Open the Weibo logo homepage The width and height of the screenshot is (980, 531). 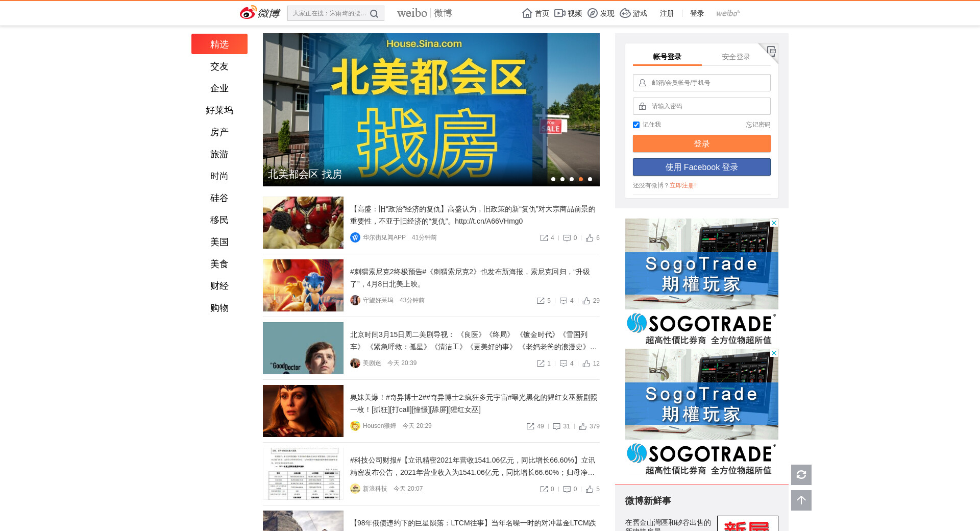pyautogui.click(x=260, y=13)
